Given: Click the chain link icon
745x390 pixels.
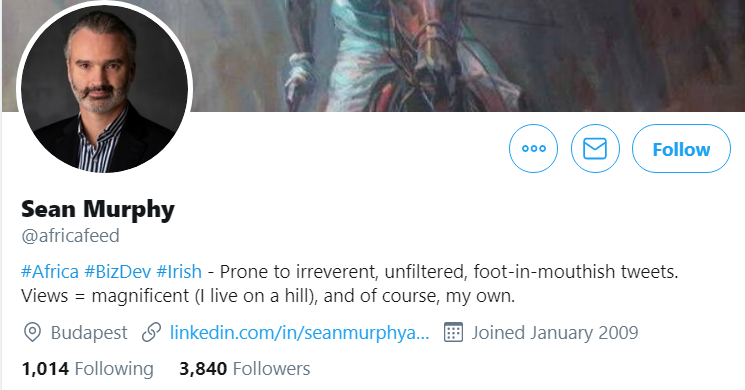Looking at the screenshot, I should pyautogui.click(x=152, y=333).
